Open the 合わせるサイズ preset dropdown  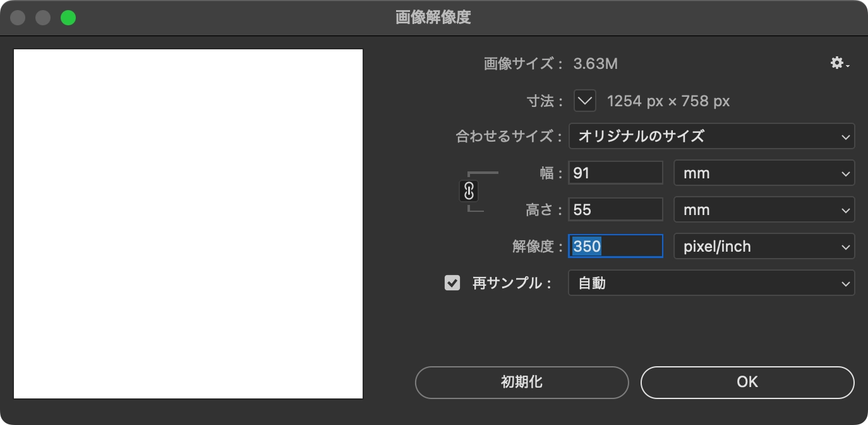(711, 136)
